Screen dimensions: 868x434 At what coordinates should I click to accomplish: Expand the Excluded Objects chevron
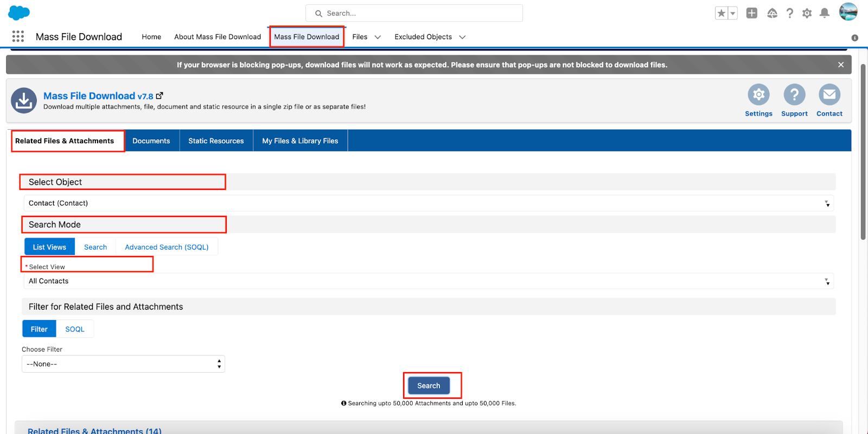462,37
